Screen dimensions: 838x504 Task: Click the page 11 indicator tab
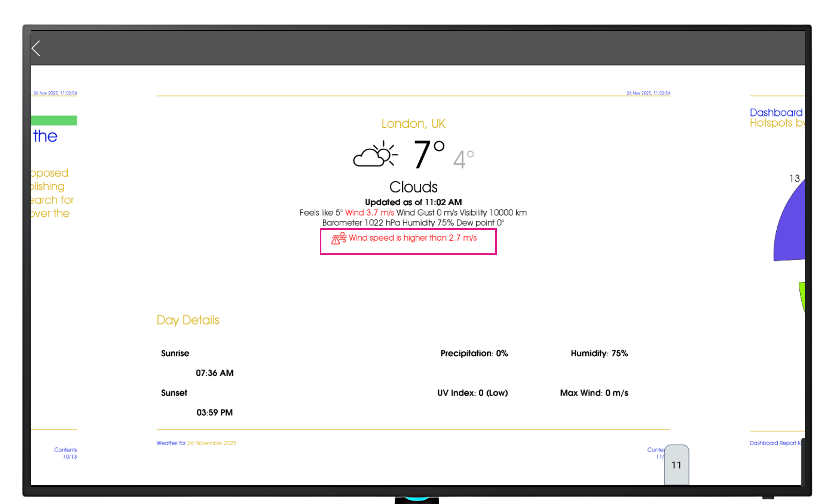676,464
